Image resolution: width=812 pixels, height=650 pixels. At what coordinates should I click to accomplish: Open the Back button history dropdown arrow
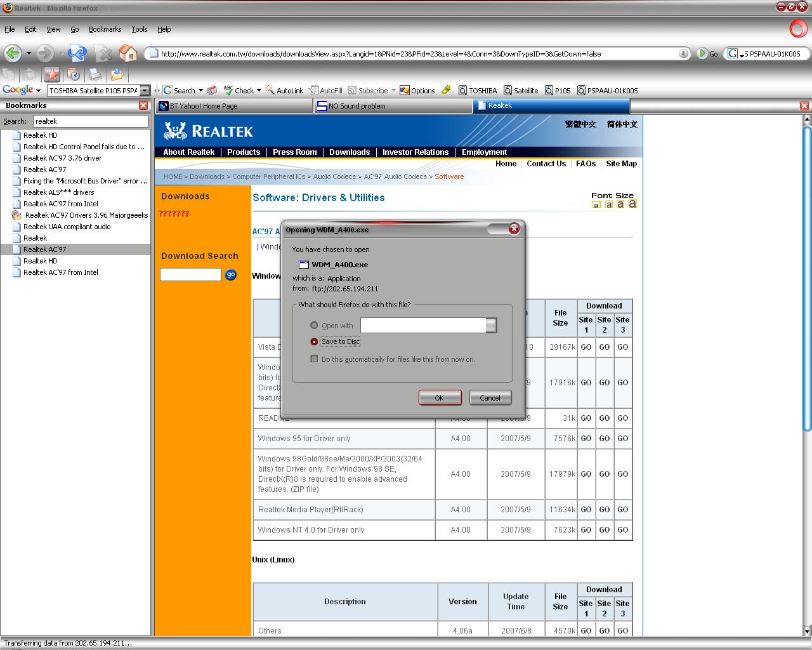click(27, 54)
